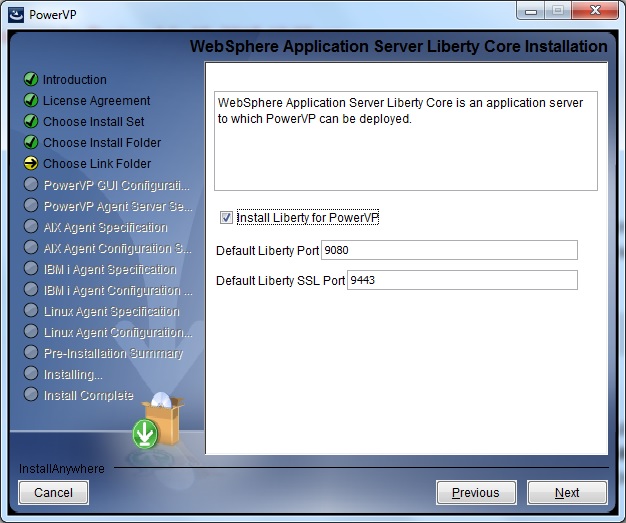This screenshot has height=523, width=626.
Task: Click the Choose Install Folder step label
Action: tap(102, 143)
